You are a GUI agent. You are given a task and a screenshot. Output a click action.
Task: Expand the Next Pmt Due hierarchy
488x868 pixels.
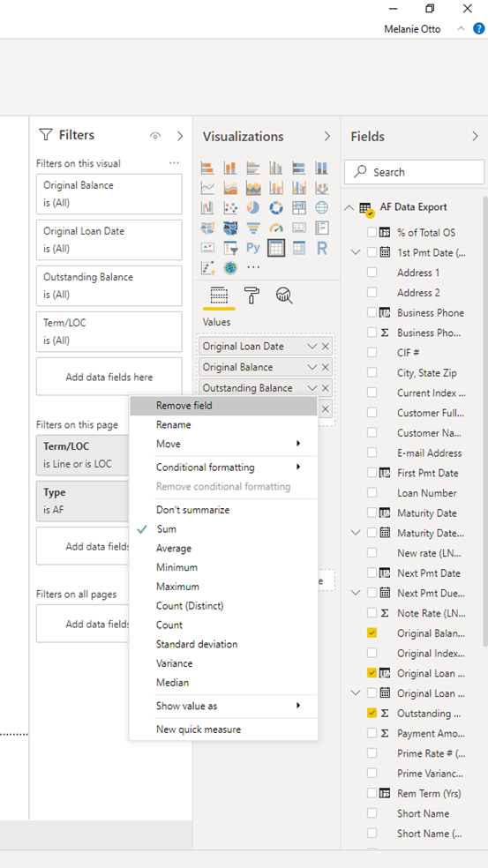coord(356,593)
